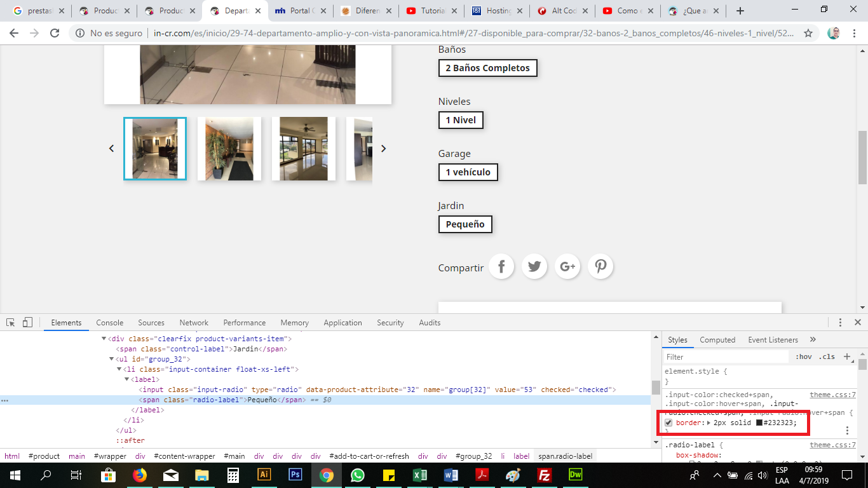The image size is (868, 488).
Task: Select the Pequeño garden option
Action: (465, 224)
